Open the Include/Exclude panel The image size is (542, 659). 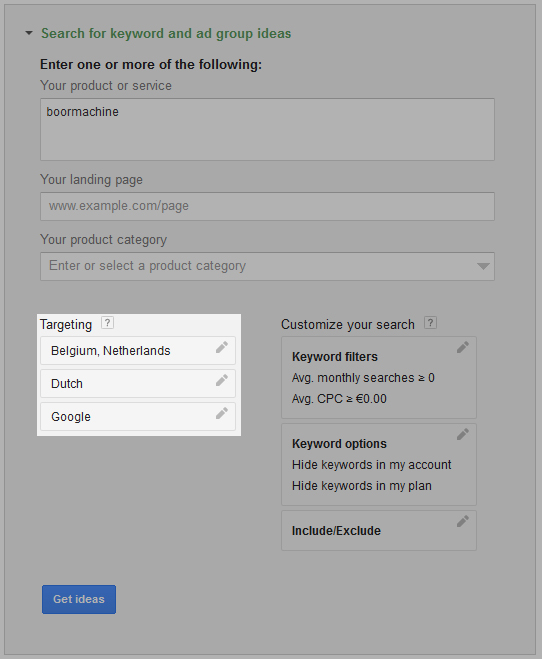(x=379, y=530)
